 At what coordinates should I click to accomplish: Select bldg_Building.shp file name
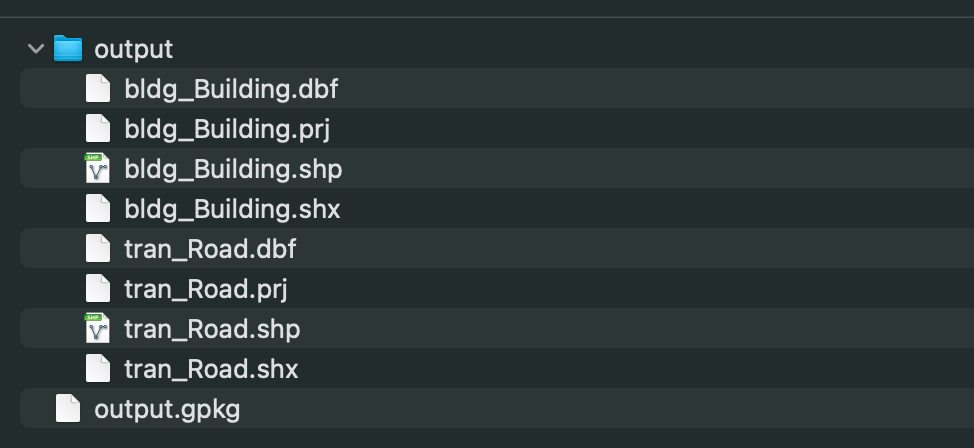pos(233,169)
